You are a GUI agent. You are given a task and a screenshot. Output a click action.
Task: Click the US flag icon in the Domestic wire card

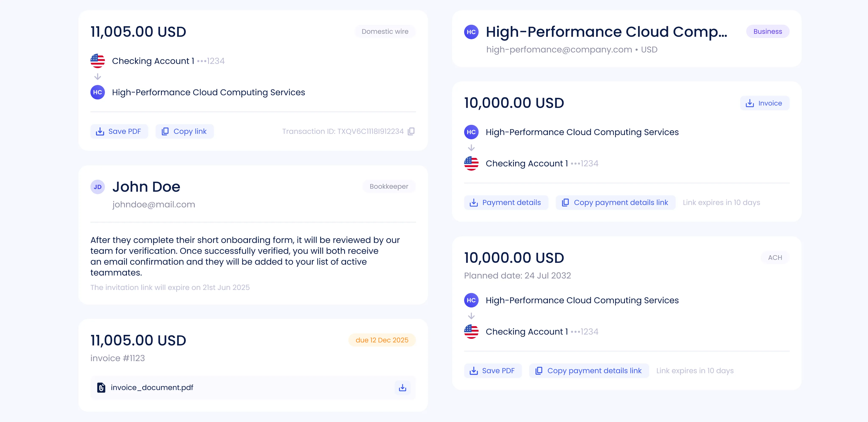click(98, 61)
